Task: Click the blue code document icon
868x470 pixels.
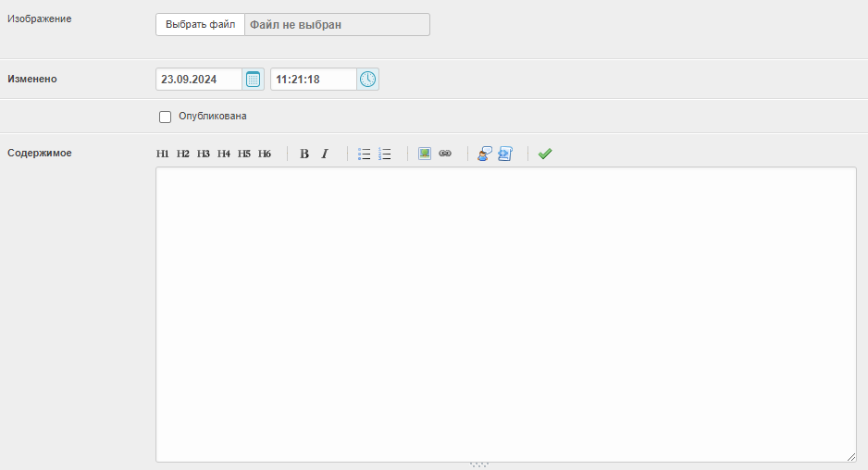Action: point(504,154)
